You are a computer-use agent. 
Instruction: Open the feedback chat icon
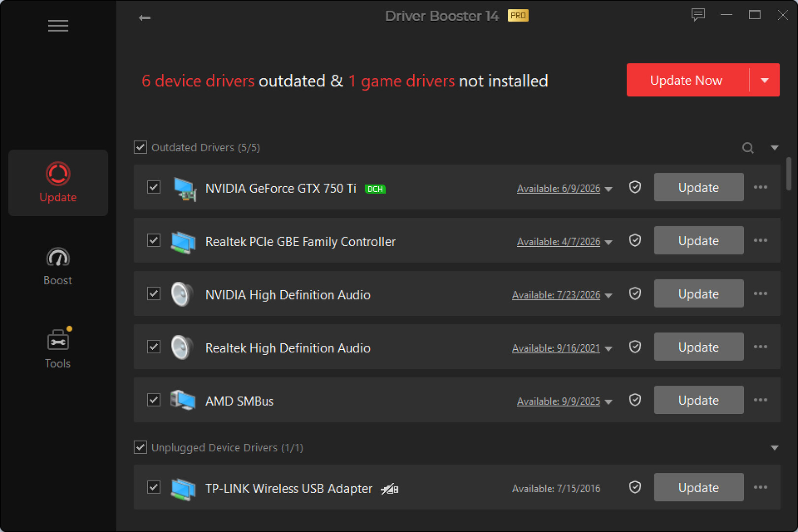click(x=698, y=15)
